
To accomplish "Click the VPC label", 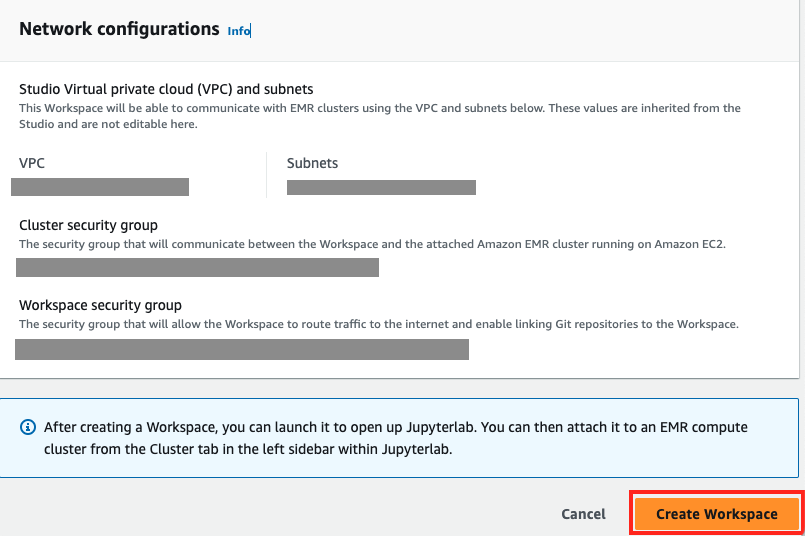I will (x=32, y=163).
